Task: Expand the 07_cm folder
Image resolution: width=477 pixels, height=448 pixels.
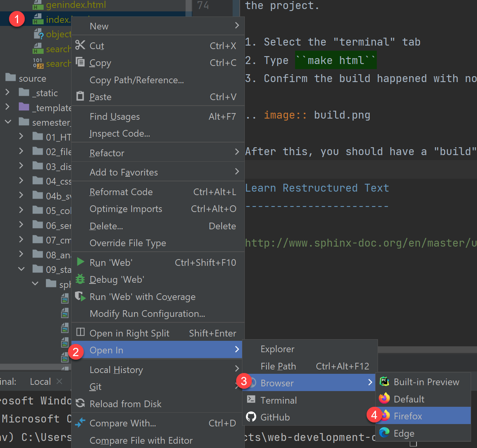Action: click(x=21, y=239)
